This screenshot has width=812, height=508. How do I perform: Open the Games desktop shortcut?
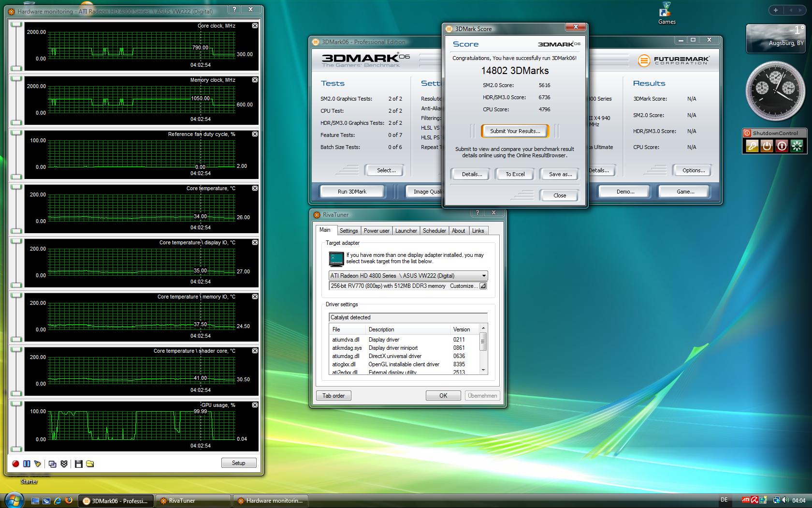[667, 14]
